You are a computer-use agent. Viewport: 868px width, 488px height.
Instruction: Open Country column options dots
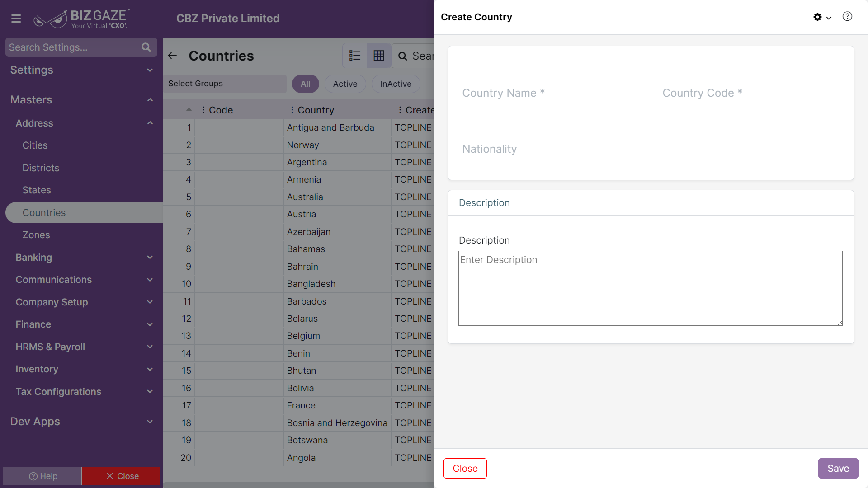click(x=292, y=110)
